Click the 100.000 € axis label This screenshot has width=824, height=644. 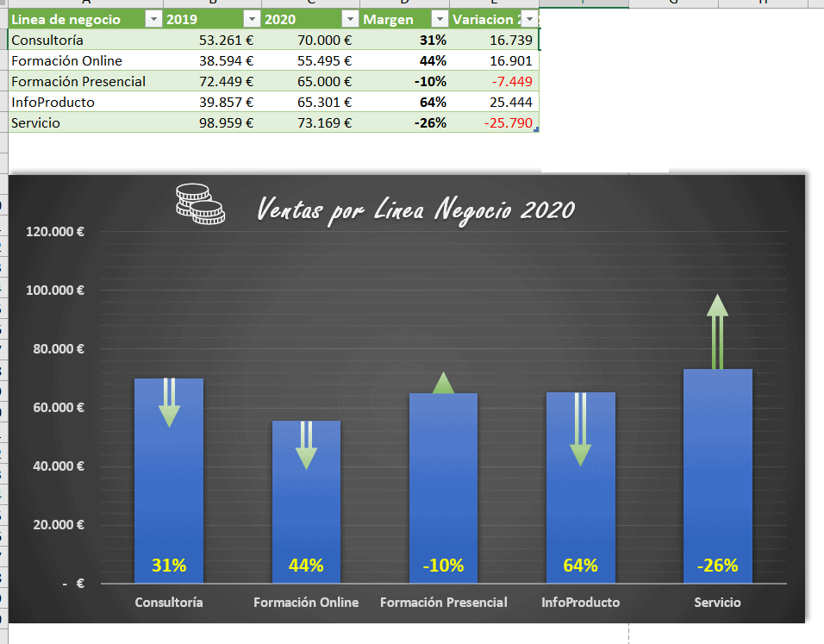pos(55,291)
